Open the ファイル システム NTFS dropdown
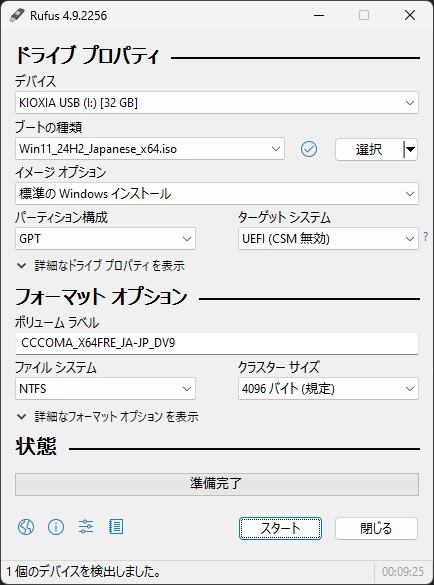 click(x=105, y=389)
